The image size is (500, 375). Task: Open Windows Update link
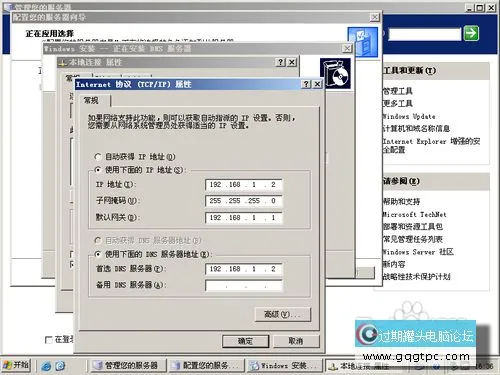[409, 117]
